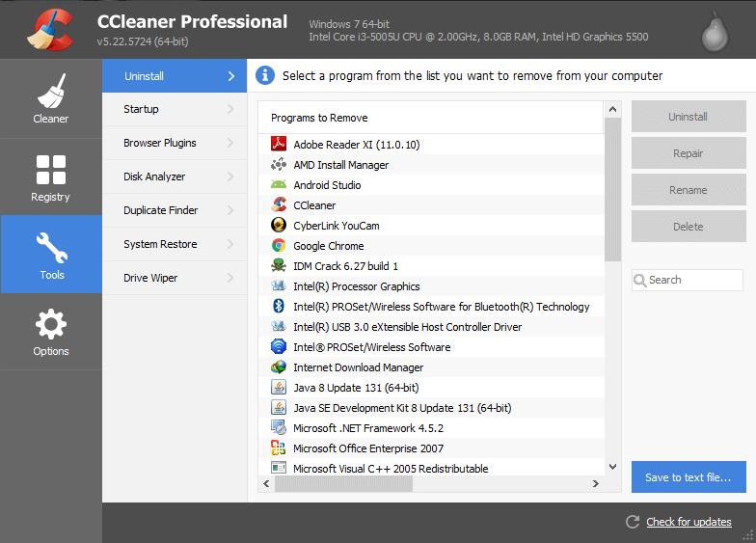
Task: Select the Tools wrench icon
Action: tap(52, 248)
